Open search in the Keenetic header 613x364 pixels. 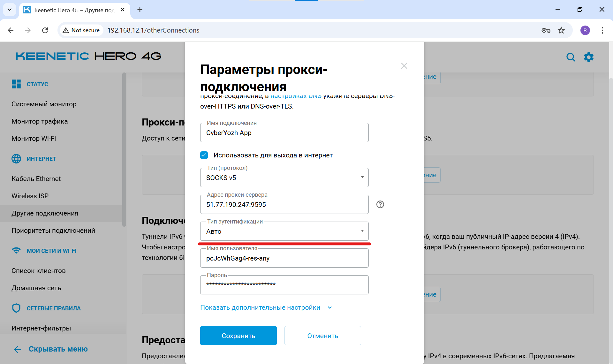pyautogui.click(x=571, y=57)
